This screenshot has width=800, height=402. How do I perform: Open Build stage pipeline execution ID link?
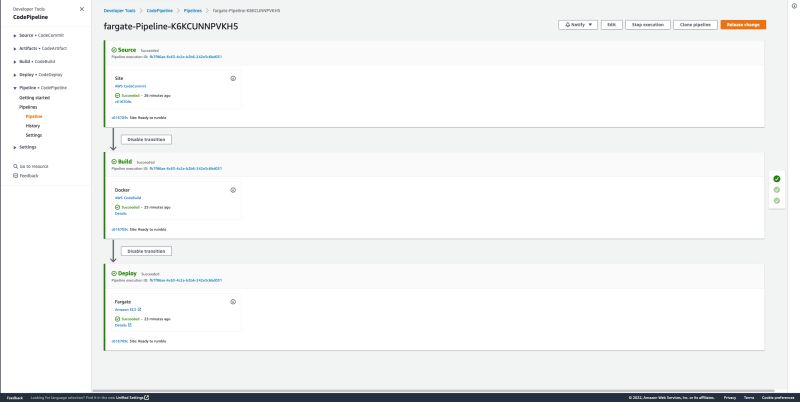(x=186, y=168)
